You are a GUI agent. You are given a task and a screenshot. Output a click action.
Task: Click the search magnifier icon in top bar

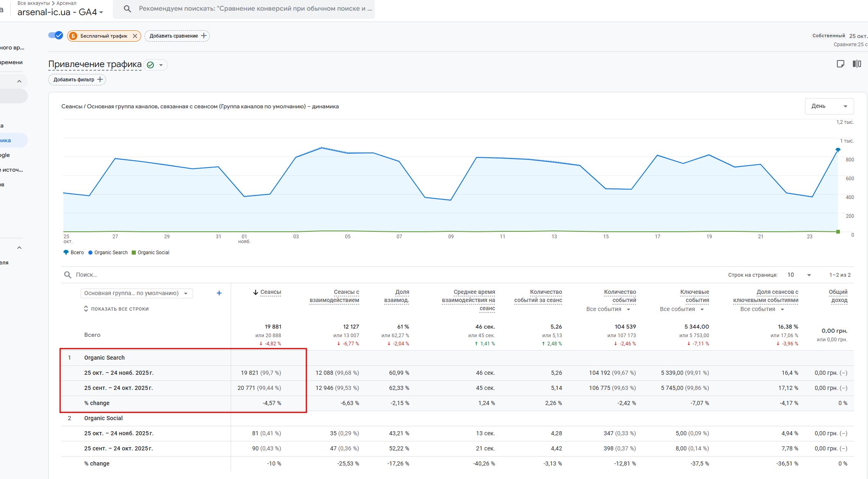pos(127,9)
